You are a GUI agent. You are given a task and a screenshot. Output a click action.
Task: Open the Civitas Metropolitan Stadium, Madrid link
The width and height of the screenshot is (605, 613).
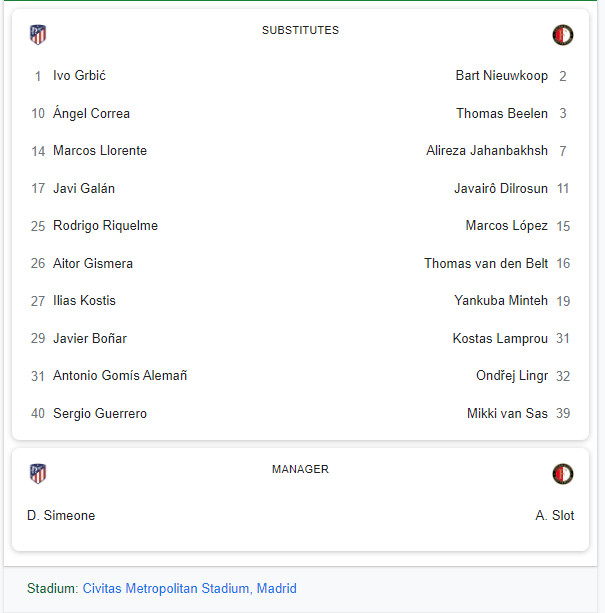(x=190, y=588)
